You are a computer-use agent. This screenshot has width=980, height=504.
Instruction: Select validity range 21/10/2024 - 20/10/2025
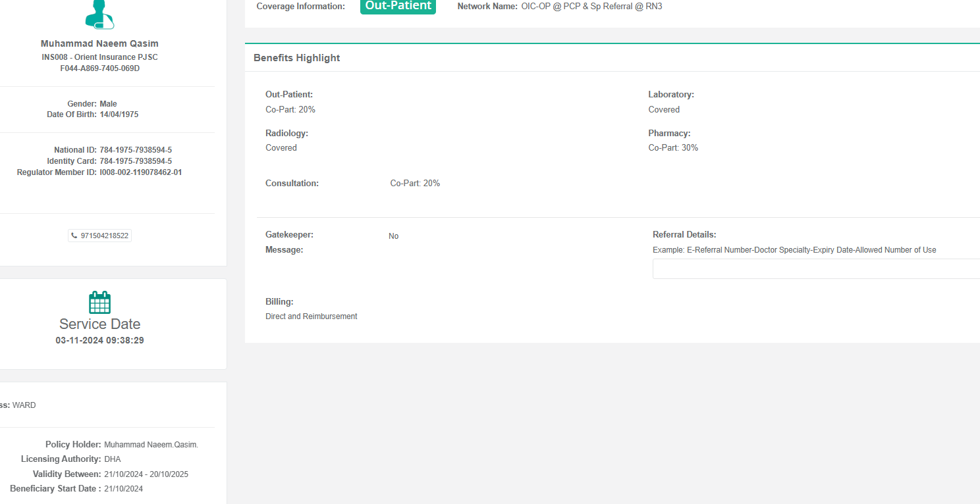146,474
